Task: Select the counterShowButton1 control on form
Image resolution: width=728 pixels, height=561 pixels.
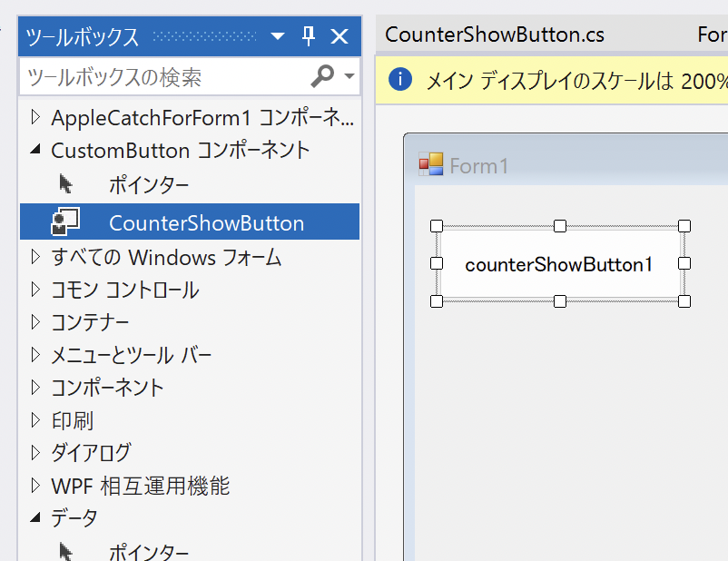Action: [x=559, y=264]
